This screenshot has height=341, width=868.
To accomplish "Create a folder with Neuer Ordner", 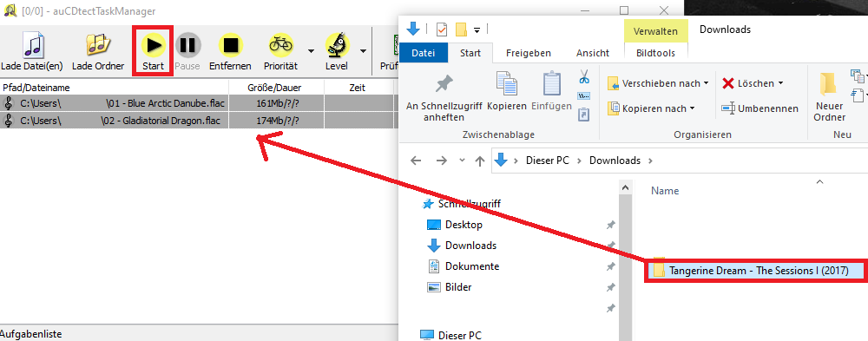I will pos(829,96).
